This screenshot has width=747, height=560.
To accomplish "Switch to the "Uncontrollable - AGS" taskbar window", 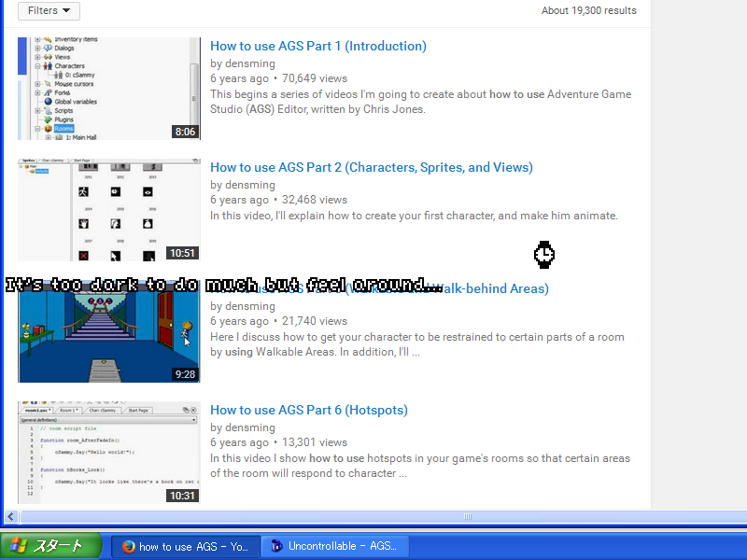I will point(334,546).
